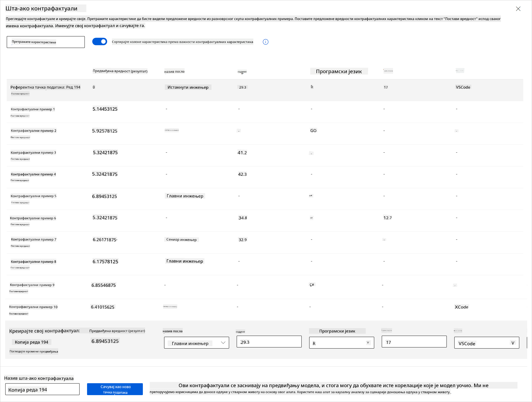Viewport: 532px width, 402px height.
Task: Click the назив посла column header
Action: point(174,71)
